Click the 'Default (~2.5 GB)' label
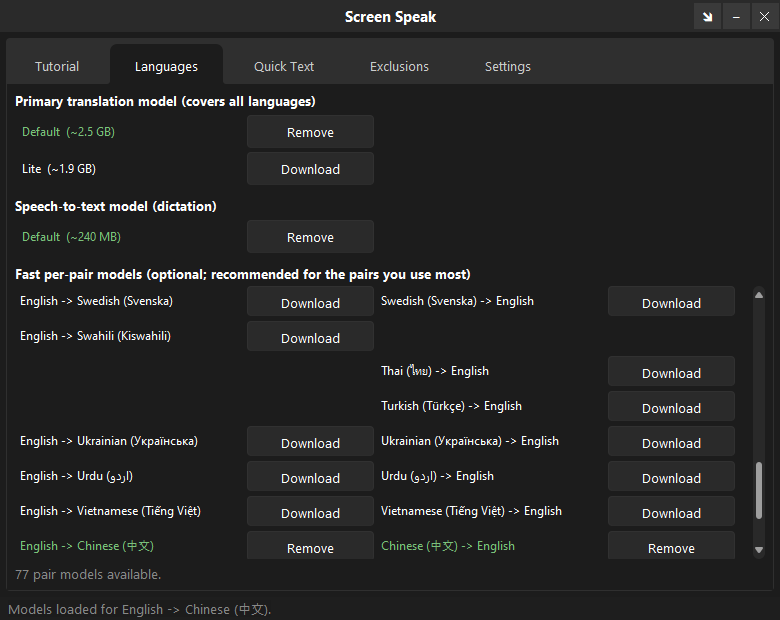 [x=68, y=132]
